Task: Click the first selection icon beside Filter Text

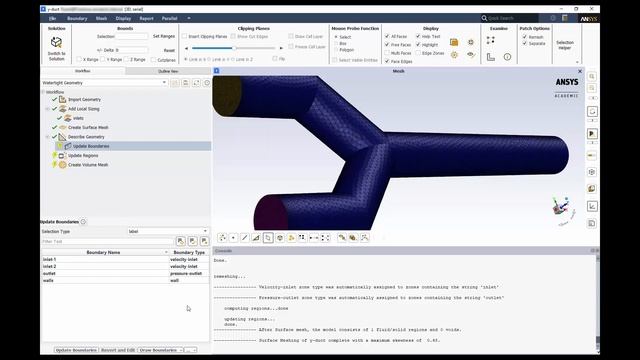Action: [181, 241]
